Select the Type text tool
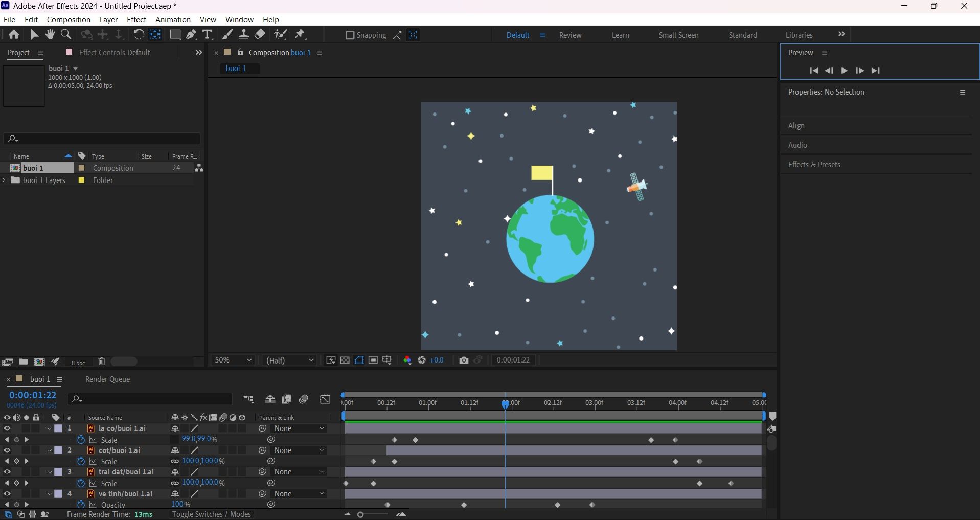 207,34
